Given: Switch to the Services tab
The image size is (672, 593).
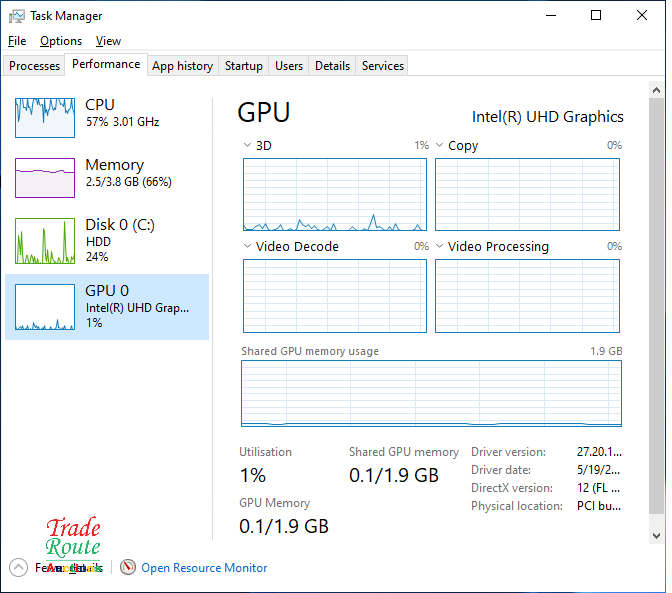Looking at the screenshot, I should [382, 66].
